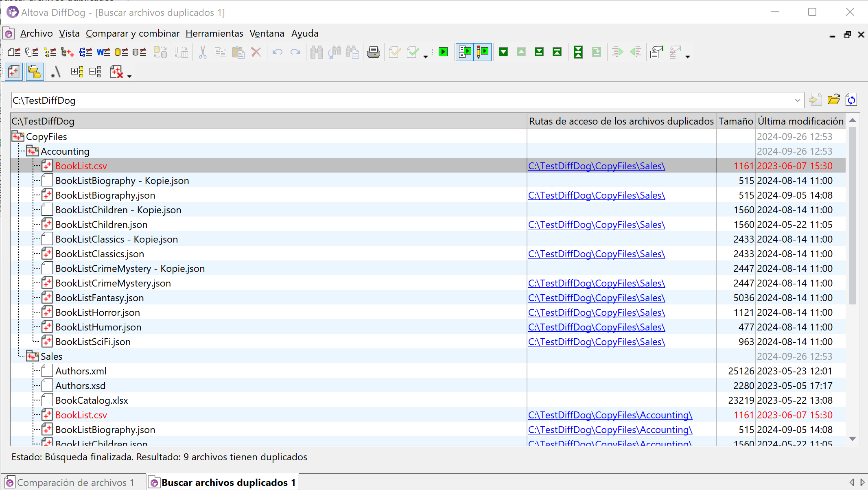868x490 pixels.
Task: Click the Rutas de acceso de los archivos duplicados header
Action: [x=621, y=121]
